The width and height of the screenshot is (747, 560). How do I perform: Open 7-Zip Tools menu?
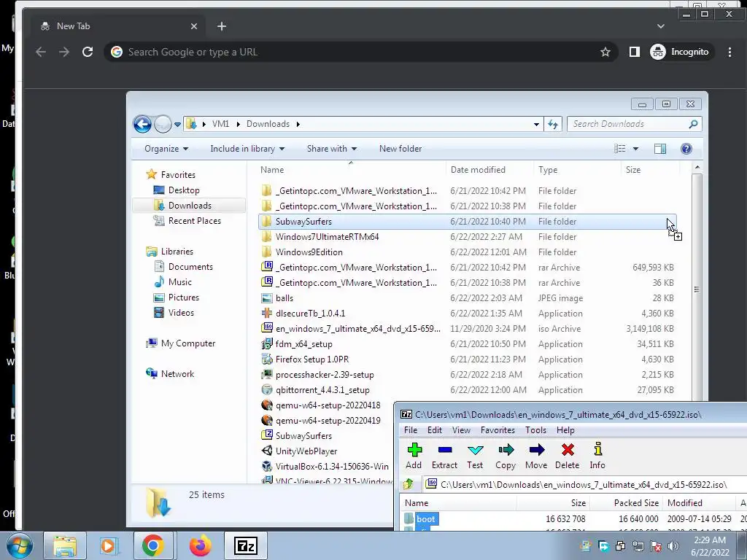click(x=535, y=430)
